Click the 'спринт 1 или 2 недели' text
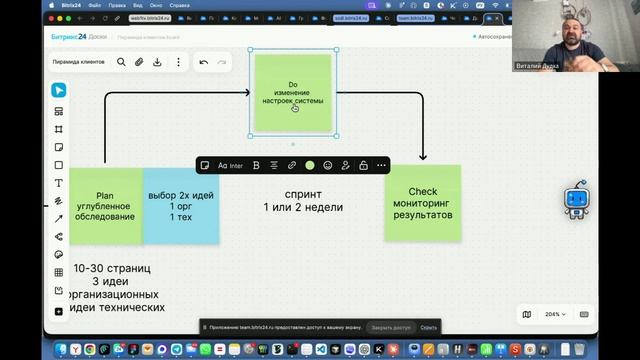The height and width of the screenshot is (360, 640). point(303,200)
